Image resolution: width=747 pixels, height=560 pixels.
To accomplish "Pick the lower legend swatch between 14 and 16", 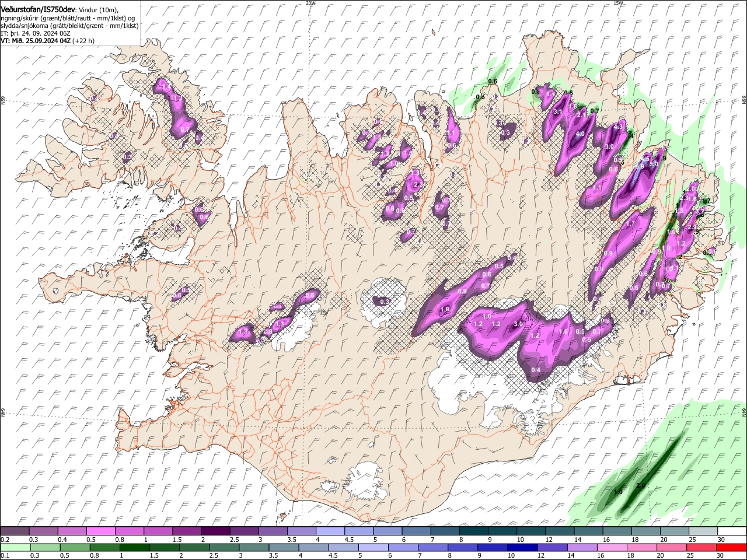I will coord(582,548).
